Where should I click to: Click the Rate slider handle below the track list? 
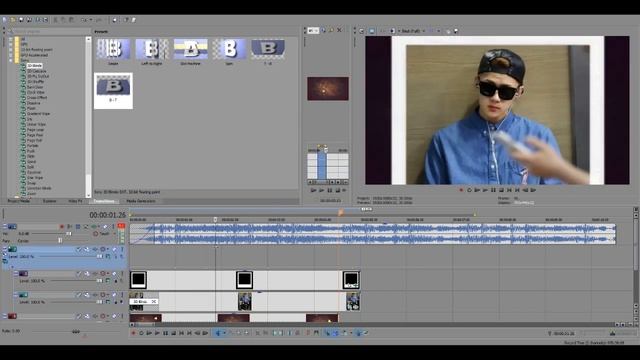[76, 331]
